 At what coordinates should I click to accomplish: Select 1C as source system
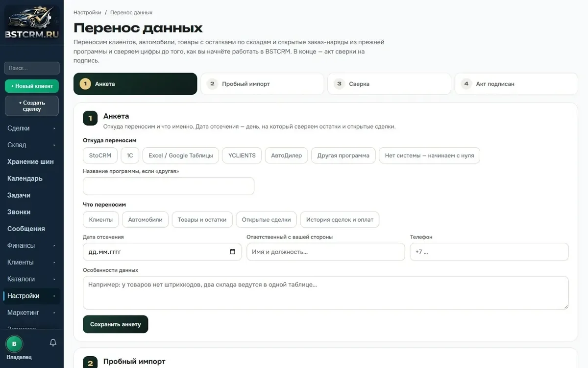[x=130, y=156]
